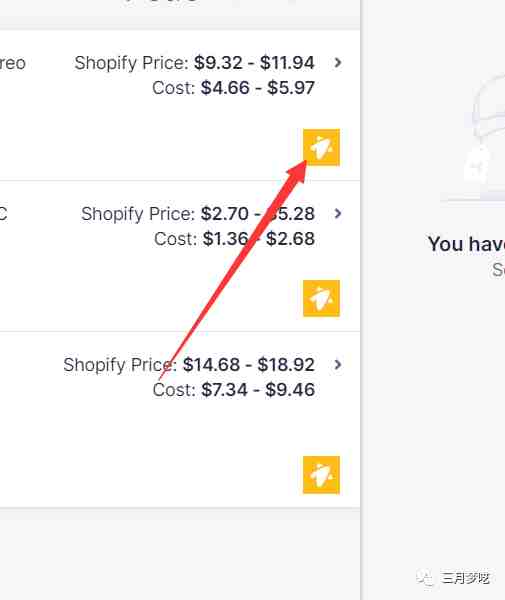Select the Cost $7.34 - $9.46 line

[x=233, y=390]
